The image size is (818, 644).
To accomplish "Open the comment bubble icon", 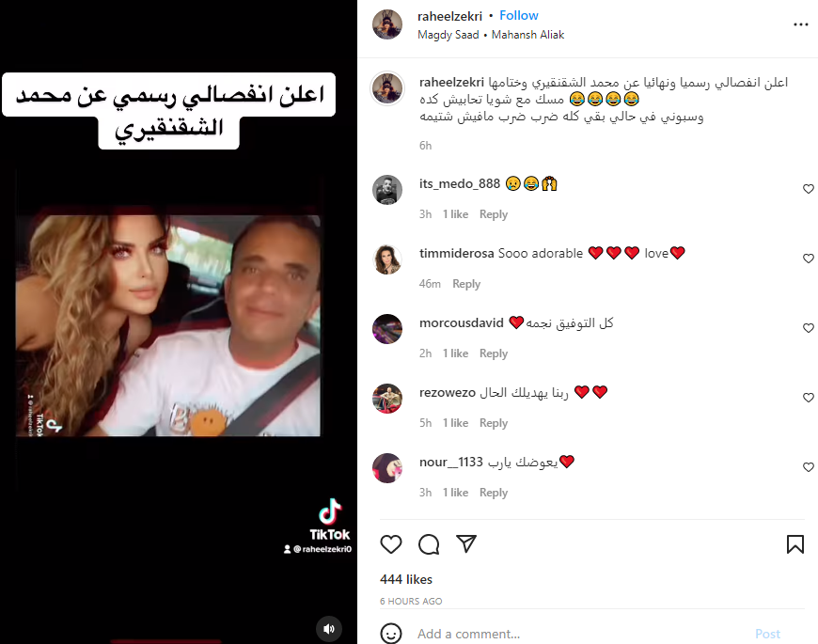I will [429, 544].
